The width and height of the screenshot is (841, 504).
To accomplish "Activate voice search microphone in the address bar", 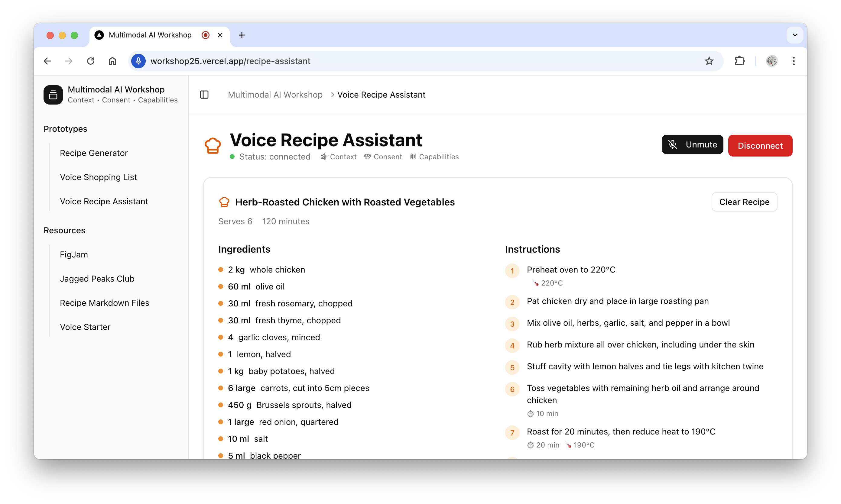I will (138, 61).
